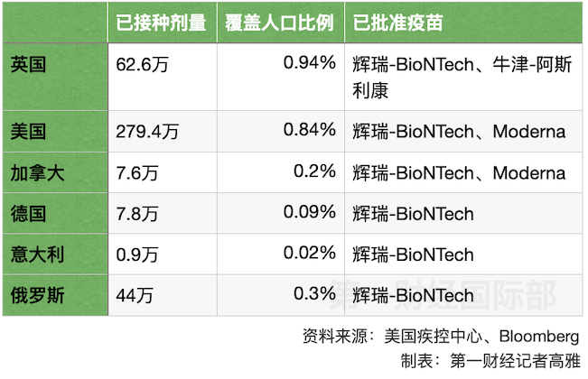The width and height of the screenshot is (588, 379).
Task: Click the 资料来源 Bloomberg source line
Action: click(441, 336)
